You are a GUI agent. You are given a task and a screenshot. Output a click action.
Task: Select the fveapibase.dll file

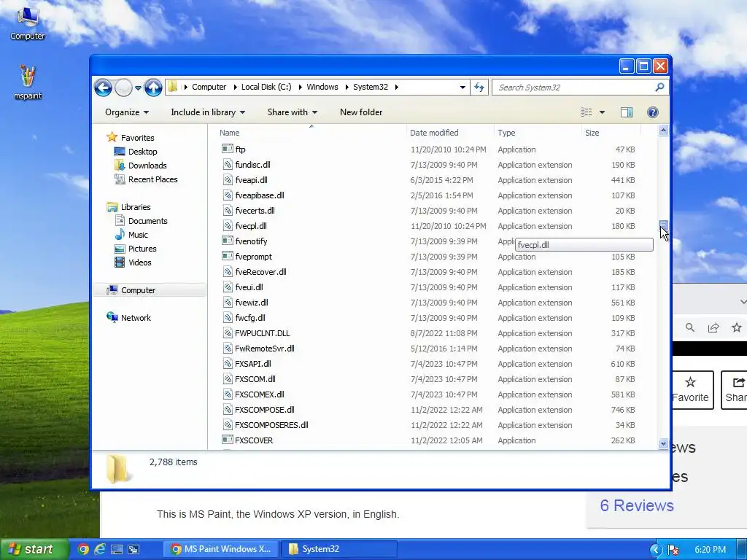[x=259, y=195]
